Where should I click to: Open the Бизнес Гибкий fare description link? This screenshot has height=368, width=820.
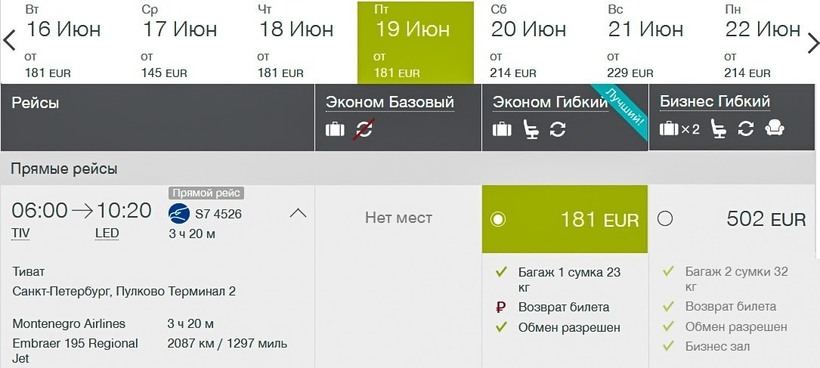point(715,101)
